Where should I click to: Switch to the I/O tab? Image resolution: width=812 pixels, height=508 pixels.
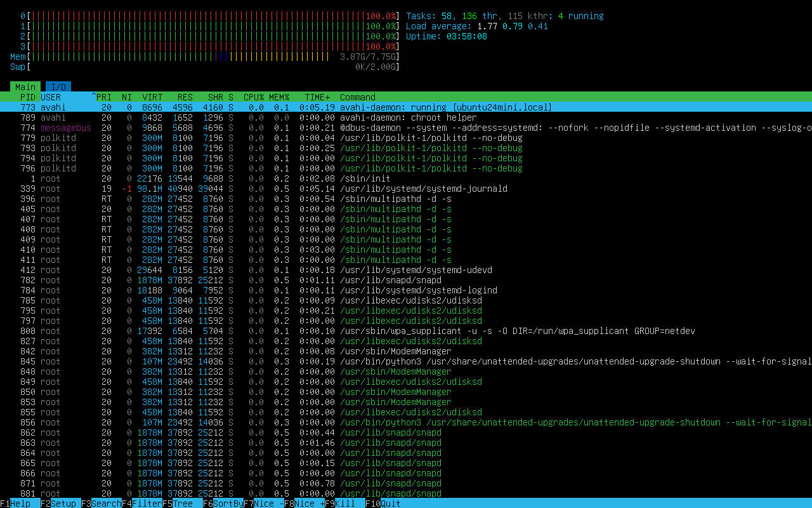click(58, 87)
